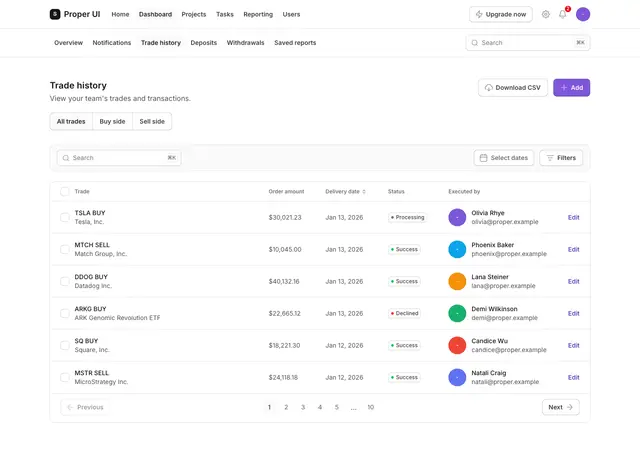
Task: Jump to pagination page 10
Action: 370,407
